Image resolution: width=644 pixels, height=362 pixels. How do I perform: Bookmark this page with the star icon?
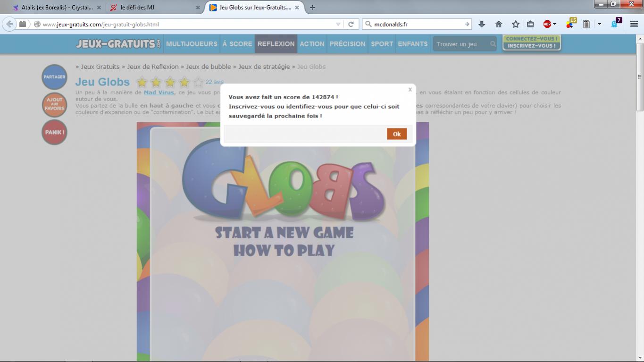tap(516, 24)
